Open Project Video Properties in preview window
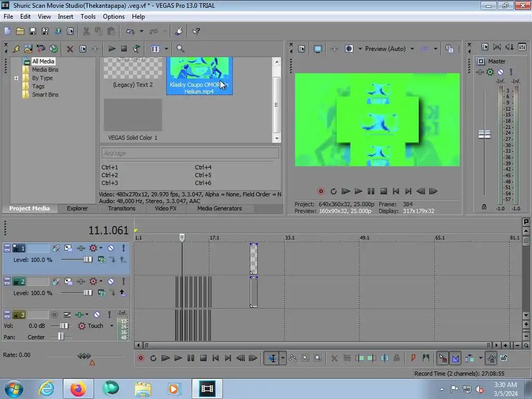The width and height of the screenshot is (532, 399). tap(301, 49)
